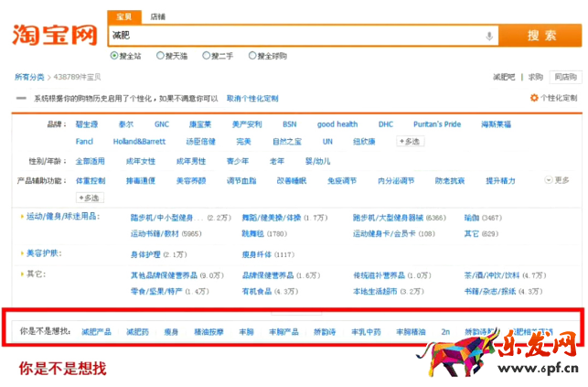The image size is (588, 387).
Task: Choose 成年女性 filter
Action: coord(141,161)
